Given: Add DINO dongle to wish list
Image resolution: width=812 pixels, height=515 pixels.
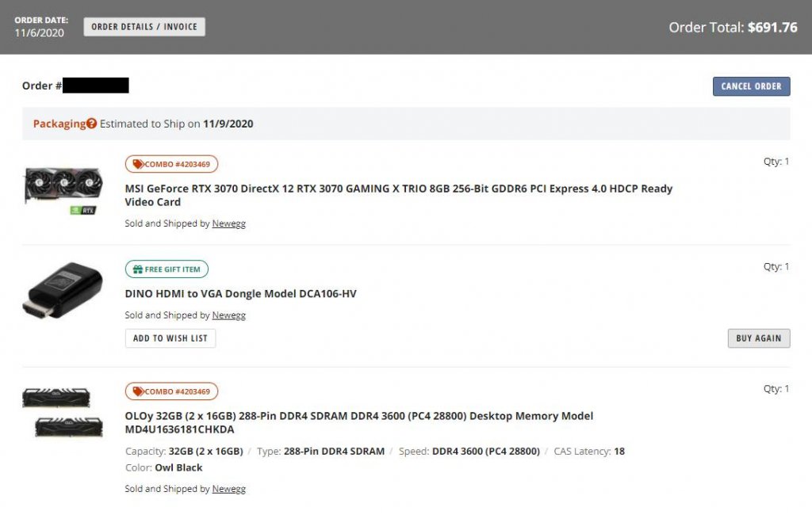Looking at the screenshot, I should pyautogui.click(x=170, y=338).
